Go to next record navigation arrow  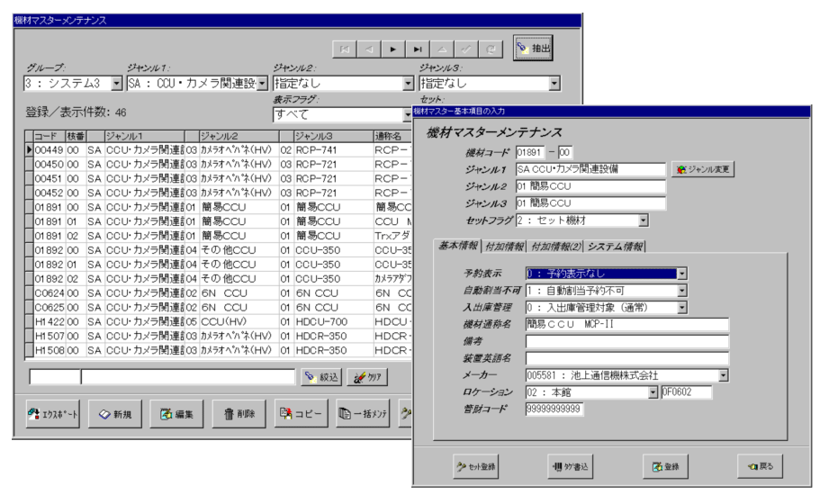coord(393,49)
